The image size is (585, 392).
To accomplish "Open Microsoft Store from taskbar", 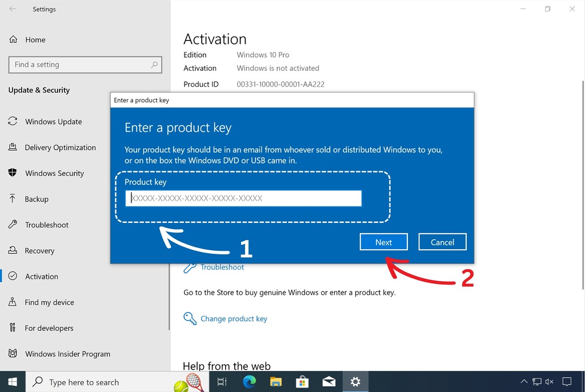I will coord(302,382).
